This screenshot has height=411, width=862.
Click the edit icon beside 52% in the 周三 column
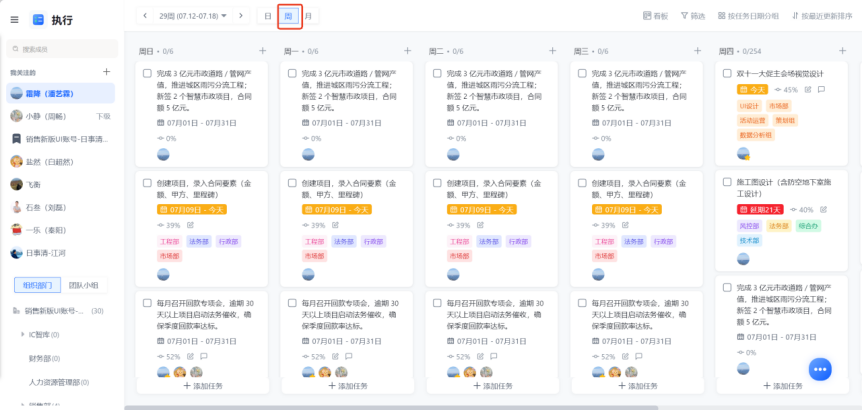[626, 356]
